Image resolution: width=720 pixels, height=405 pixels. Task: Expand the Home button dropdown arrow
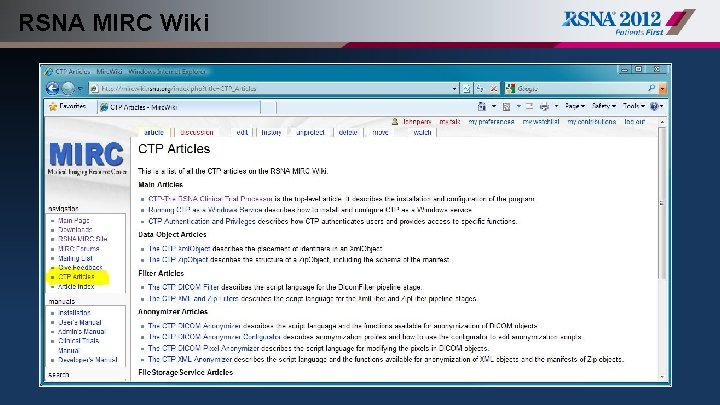(x=494, y=107)
